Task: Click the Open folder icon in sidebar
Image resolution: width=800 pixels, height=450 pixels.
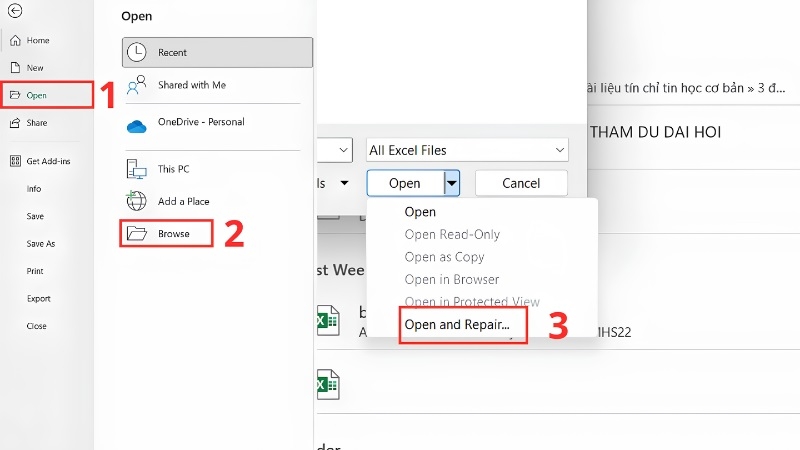Action: (15, 95)
